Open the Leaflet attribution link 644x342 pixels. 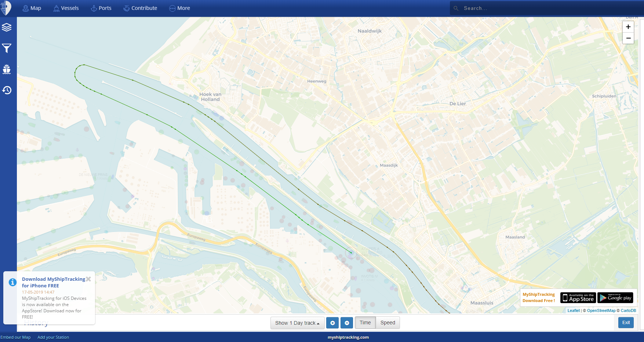574,310
